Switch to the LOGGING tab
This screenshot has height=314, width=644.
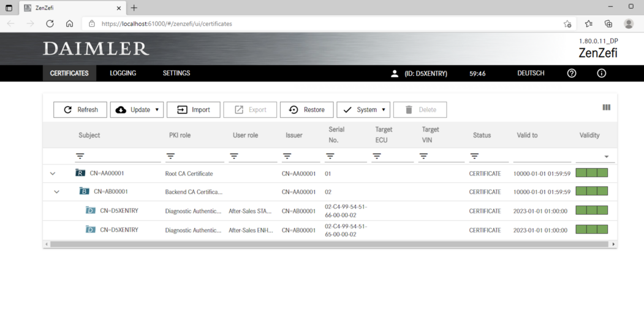tap(123, 73)
